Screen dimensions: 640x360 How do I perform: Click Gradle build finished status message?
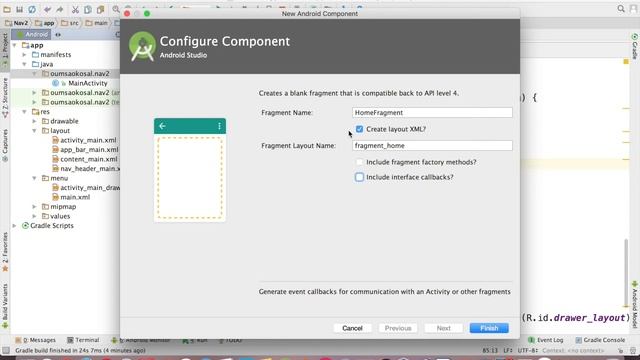(80, 350)
